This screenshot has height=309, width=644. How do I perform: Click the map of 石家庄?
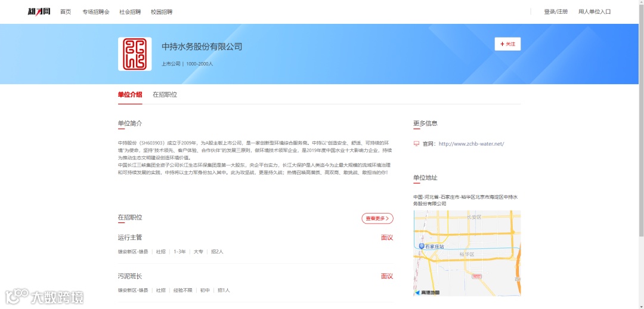(467, 253)
